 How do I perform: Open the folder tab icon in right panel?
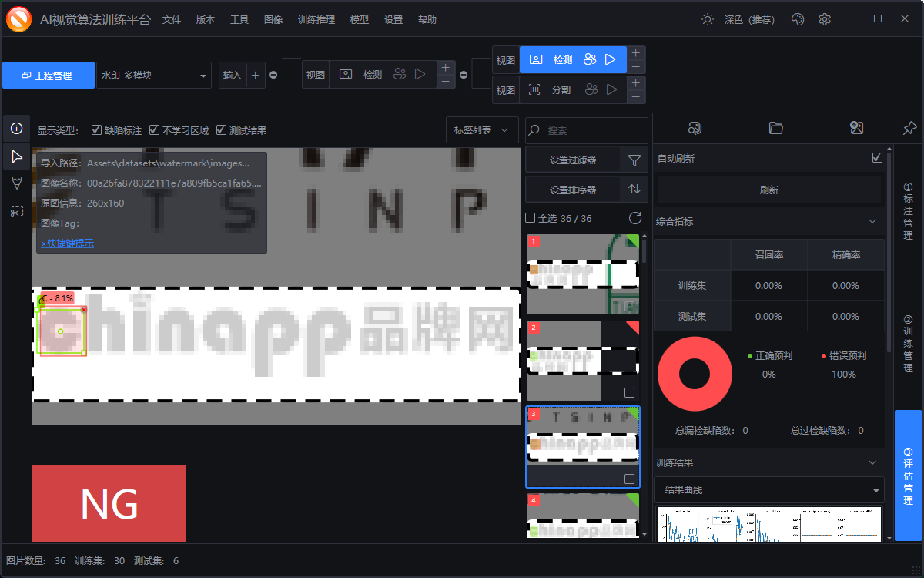coord(775,128)
